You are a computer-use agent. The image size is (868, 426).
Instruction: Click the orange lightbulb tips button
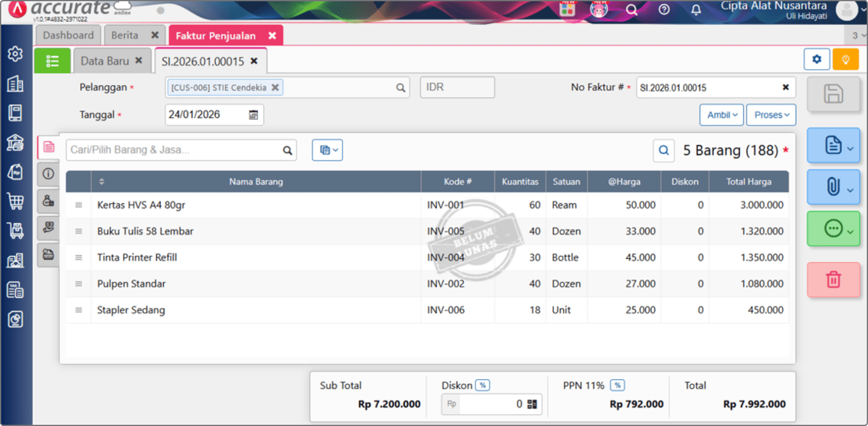pos(846,59)
